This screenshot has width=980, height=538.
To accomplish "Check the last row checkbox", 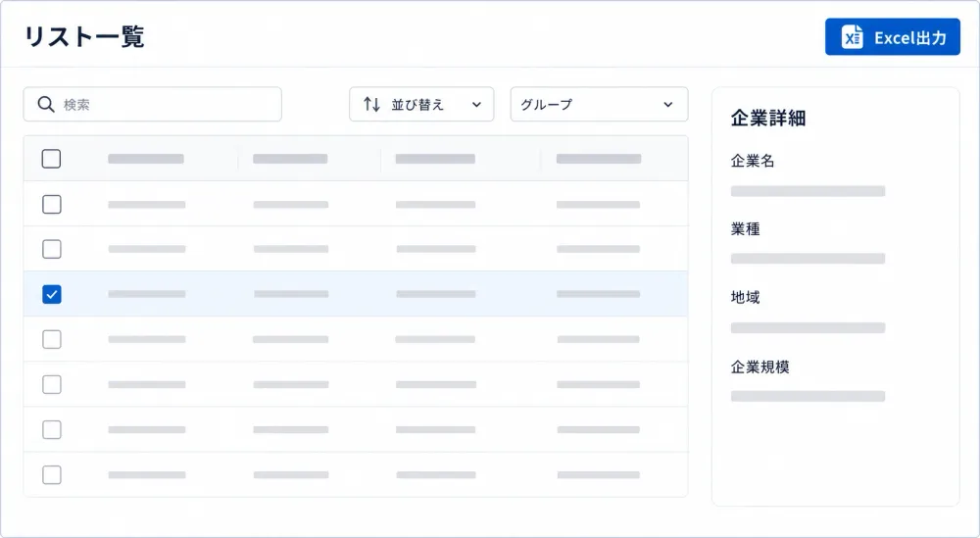I will point(51,475).
